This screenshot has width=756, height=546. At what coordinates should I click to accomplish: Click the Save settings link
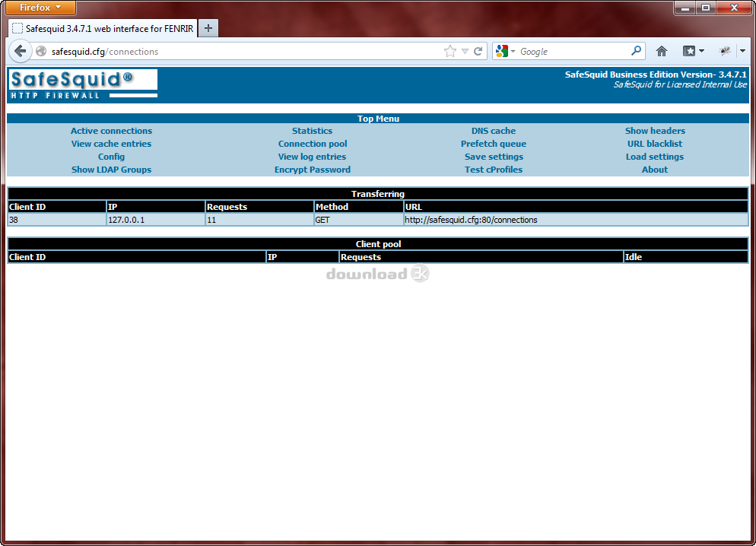[x=494, y=157]
